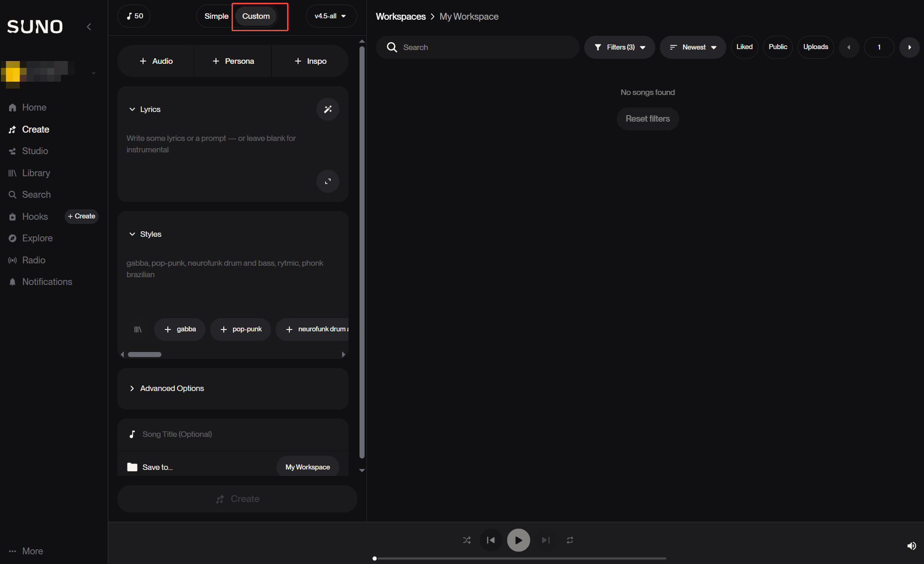This screenshot has height=564, width=924.
Task: Add the gabba style tag
Action: (x=180, y=329)
